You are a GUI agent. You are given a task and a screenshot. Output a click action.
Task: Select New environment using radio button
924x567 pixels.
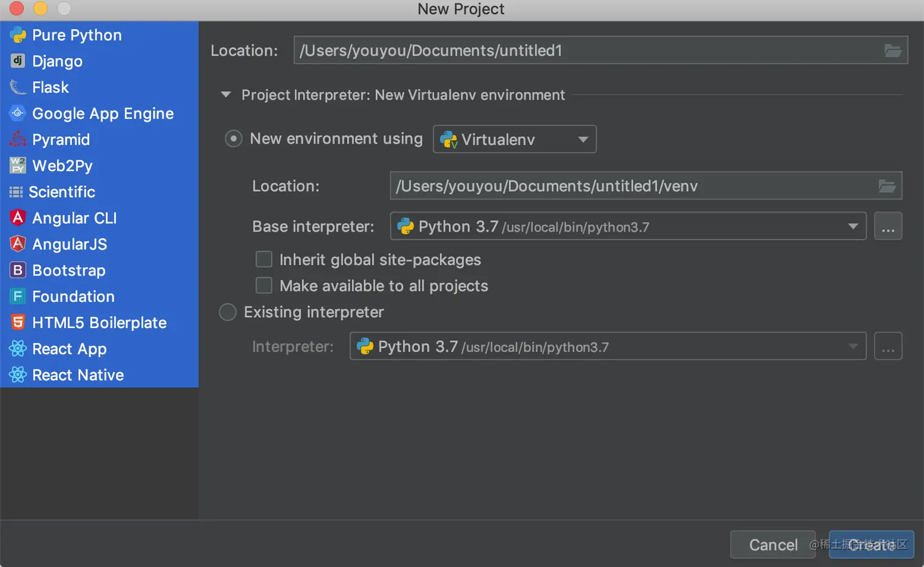(233, 139)
